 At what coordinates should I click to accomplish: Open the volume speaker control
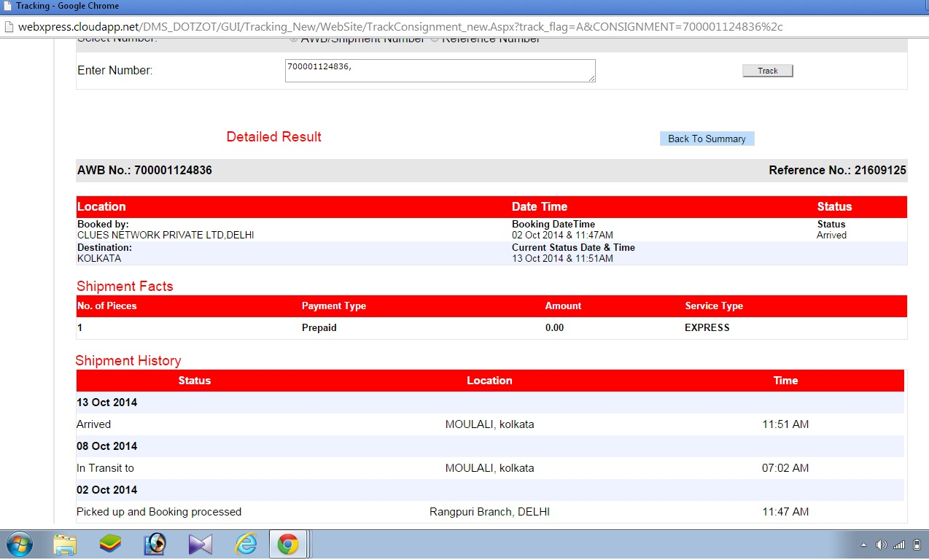881,545
